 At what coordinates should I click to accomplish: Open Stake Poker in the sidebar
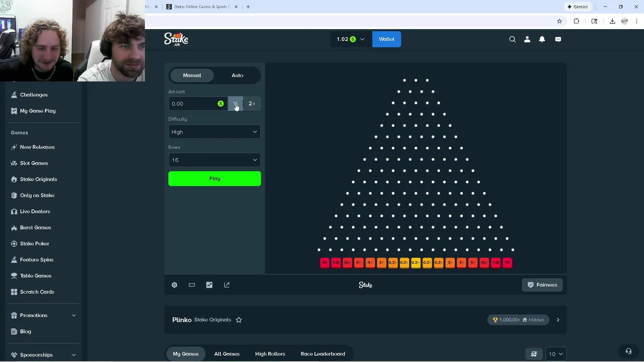pos(34,243)
